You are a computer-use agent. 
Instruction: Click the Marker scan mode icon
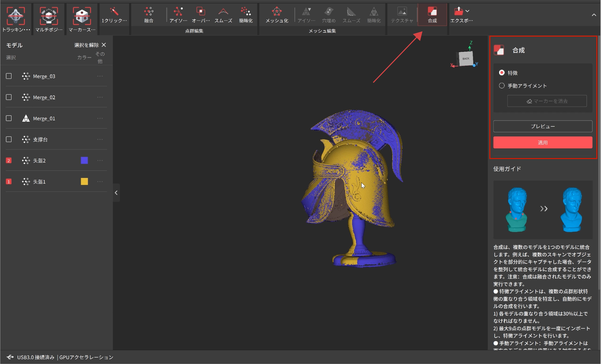pos(82,16)
